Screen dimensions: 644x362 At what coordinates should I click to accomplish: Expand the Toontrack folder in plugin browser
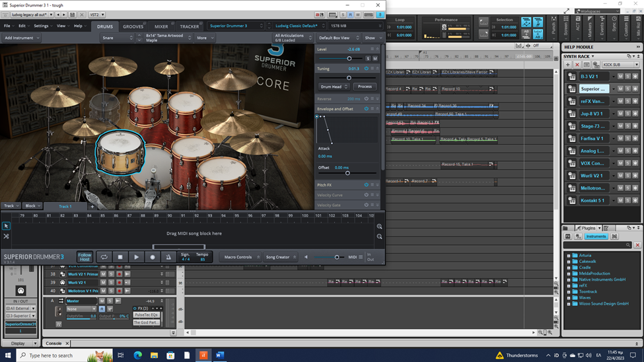tap(569, 292)
